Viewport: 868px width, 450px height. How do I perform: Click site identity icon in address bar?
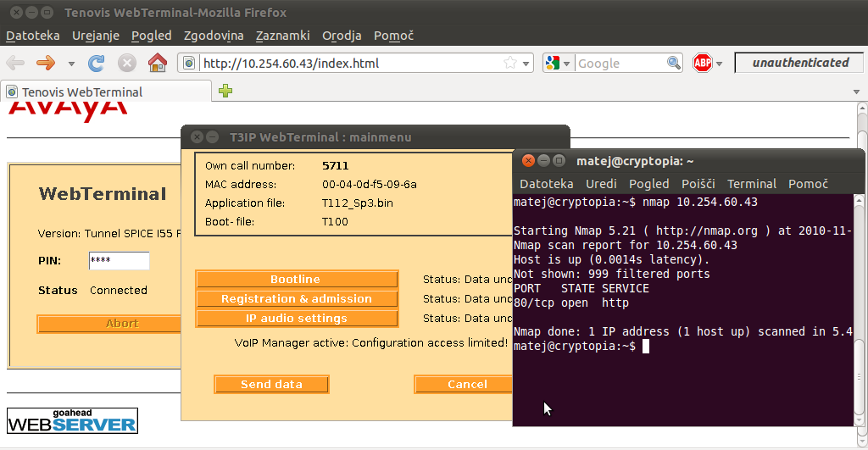tap(189, 63)
